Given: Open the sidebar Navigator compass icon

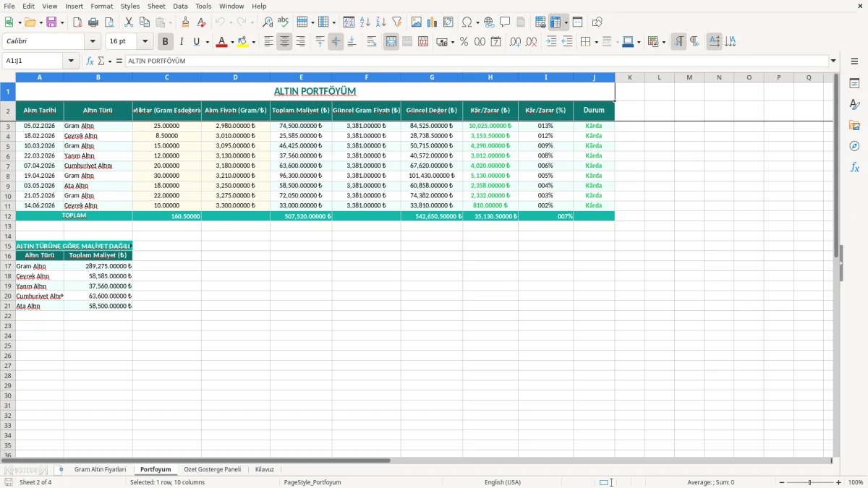Looking at the screenshot, I should pos(854,146).
